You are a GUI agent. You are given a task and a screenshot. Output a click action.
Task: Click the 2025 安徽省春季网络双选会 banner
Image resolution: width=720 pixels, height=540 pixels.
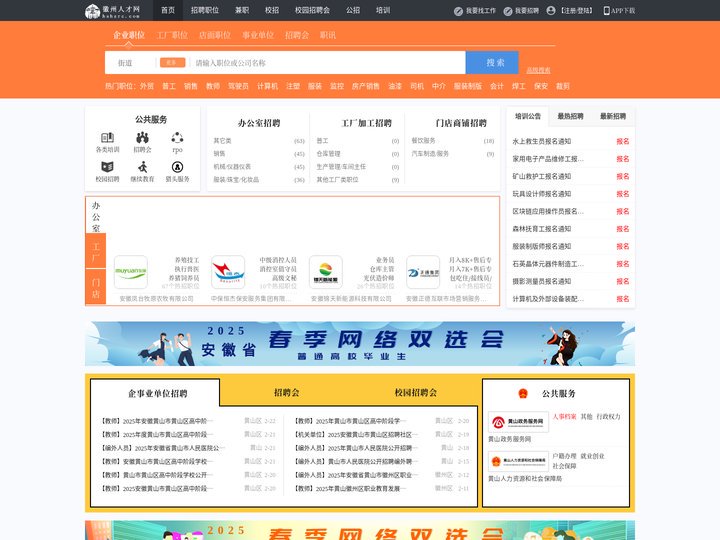360,343
